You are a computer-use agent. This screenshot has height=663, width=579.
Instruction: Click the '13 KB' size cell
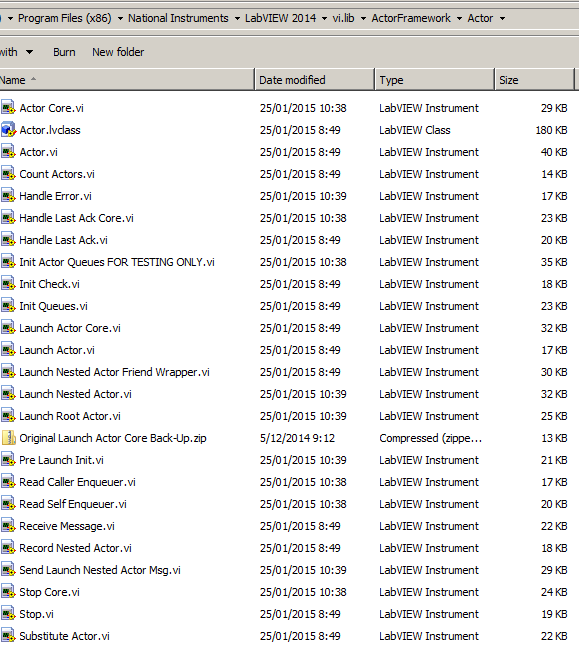coord(554,438)
